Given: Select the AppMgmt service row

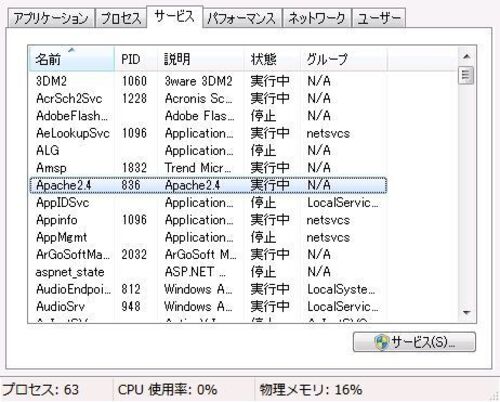Looking at the screenshot, I should (x=208, y=237).
